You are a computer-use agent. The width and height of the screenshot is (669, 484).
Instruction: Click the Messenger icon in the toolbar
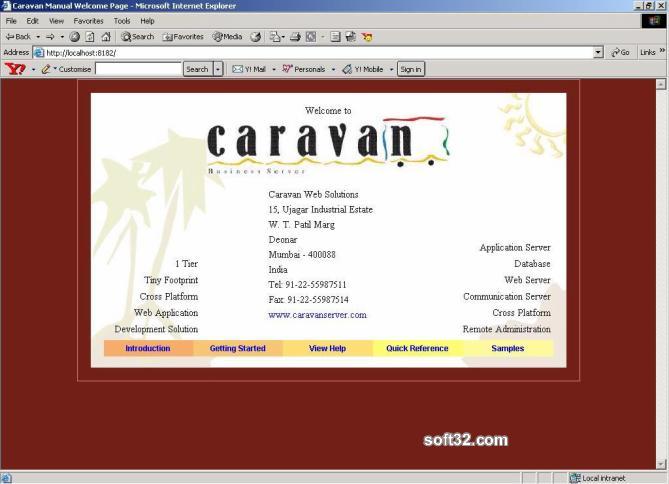click(x=351, y=37)
